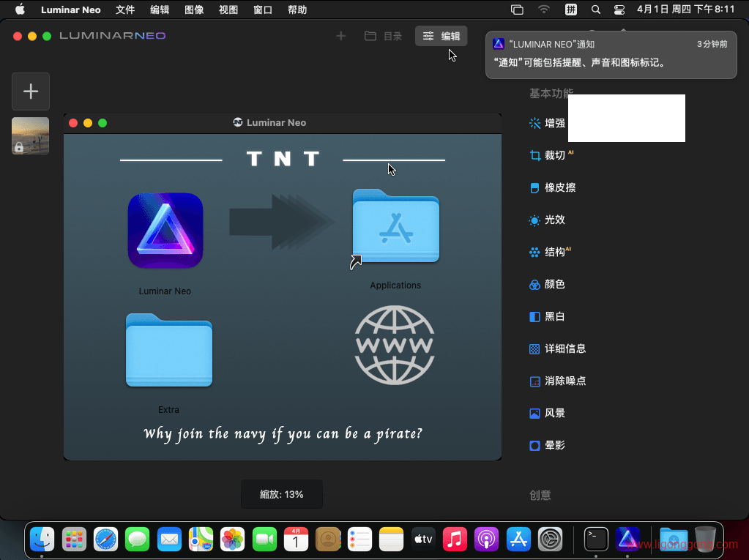Open Control Center from menu bar
The height and width of the screenshot is (560, 749).
[x=619, y=10]
